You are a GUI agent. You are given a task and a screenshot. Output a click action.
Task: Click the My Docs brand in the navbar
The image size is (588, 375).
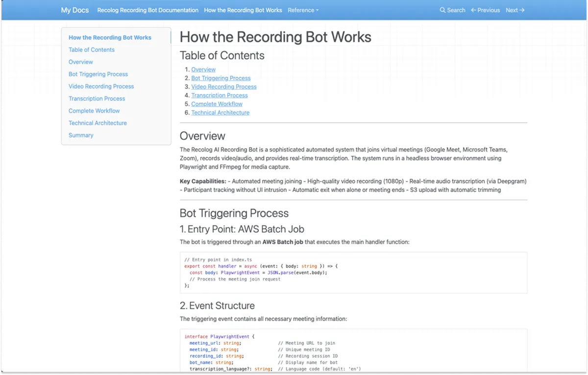(74, 10)
